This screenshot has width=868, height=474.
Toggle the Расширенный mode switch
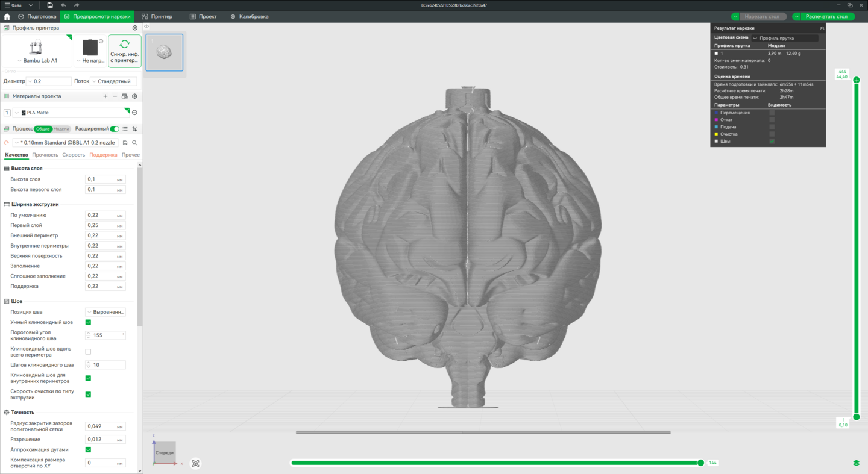(115, 129)
